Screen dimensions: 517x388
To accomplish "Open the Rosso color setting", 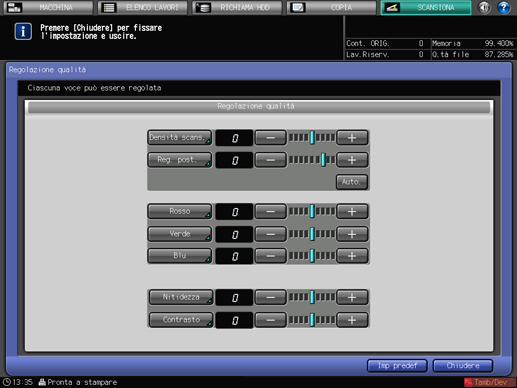I will pyautogui.click(x=179, y=211).
